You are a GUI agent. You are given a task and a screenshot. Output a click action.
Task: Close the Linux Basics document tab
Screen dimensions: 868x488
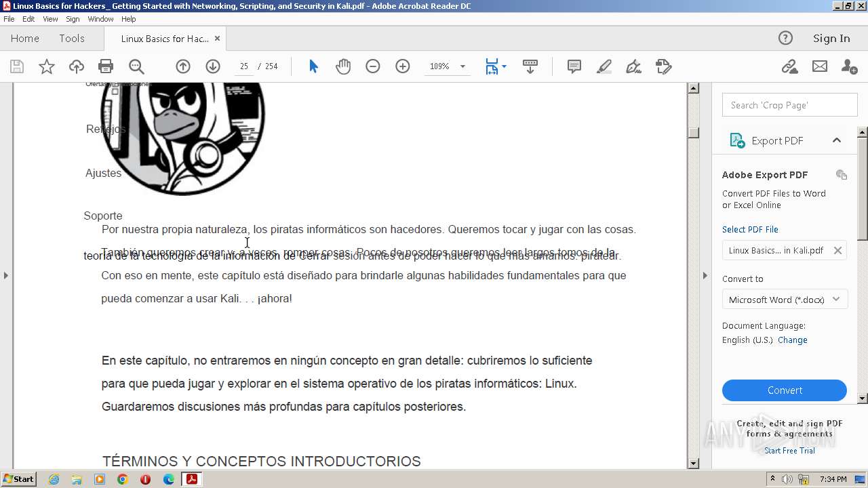(x=217, y=39)
